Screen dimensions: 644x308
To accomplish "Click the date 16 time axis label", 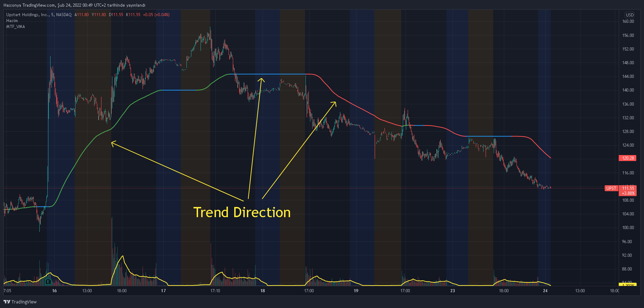I will 54,291.
